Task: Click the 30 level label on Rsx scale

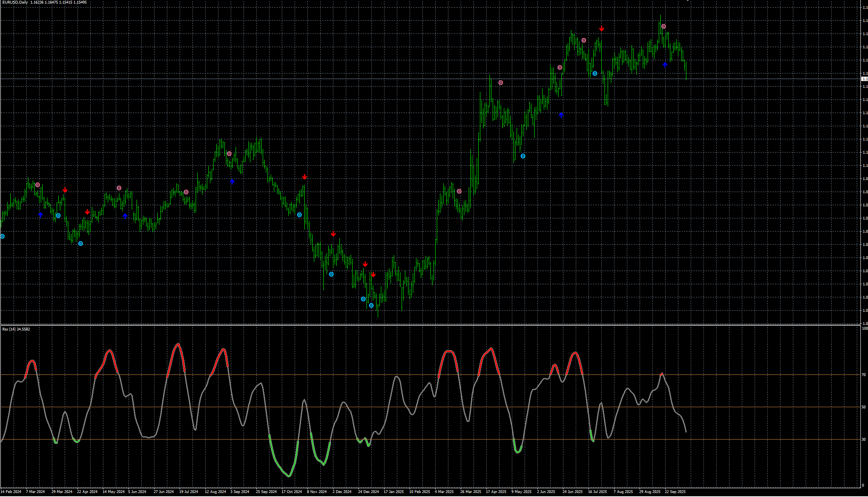Action: tap(864, 440)
